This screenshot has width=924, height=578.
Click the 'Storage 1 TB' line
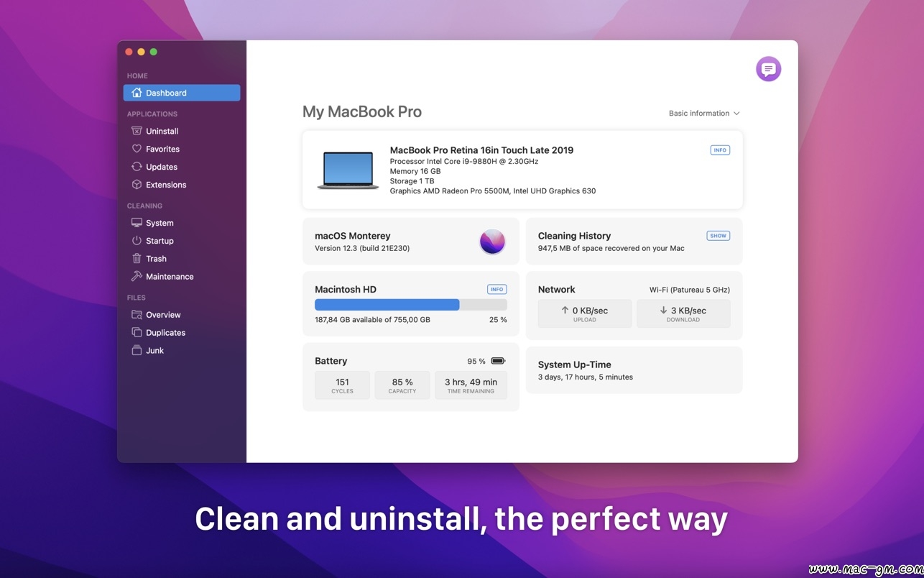click(x=412, y=181)
